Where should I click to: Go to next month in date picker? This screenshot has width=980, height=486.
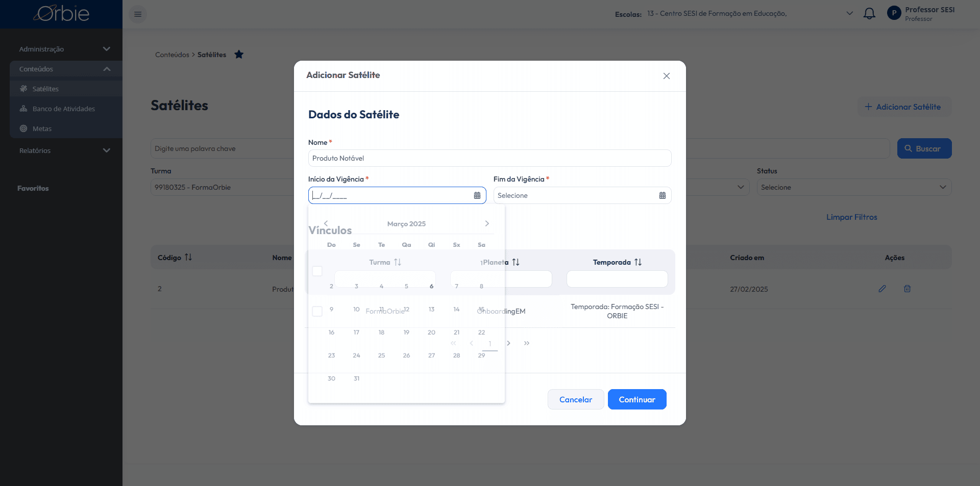(487, 223)
